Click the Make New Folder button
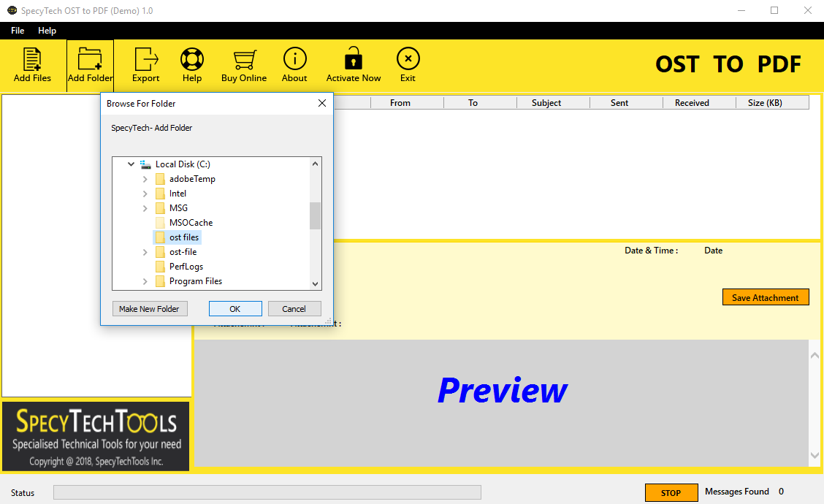 [149, 308]
